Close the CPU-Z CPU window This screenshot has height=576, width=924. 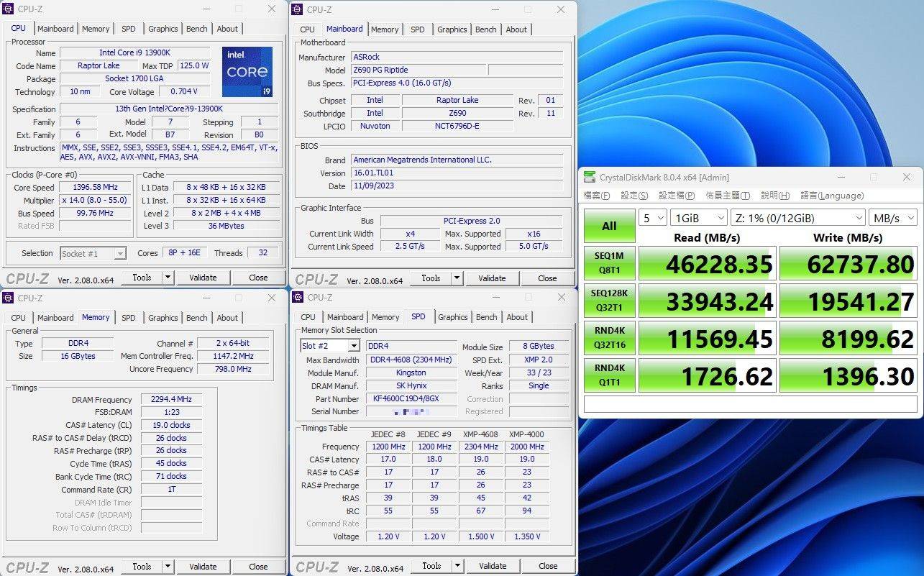pos(271,9)
